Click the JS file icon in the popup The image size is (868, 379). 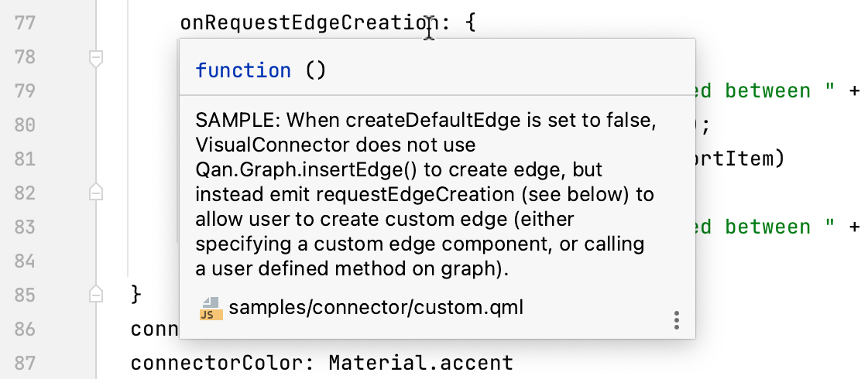click(210, 308)
